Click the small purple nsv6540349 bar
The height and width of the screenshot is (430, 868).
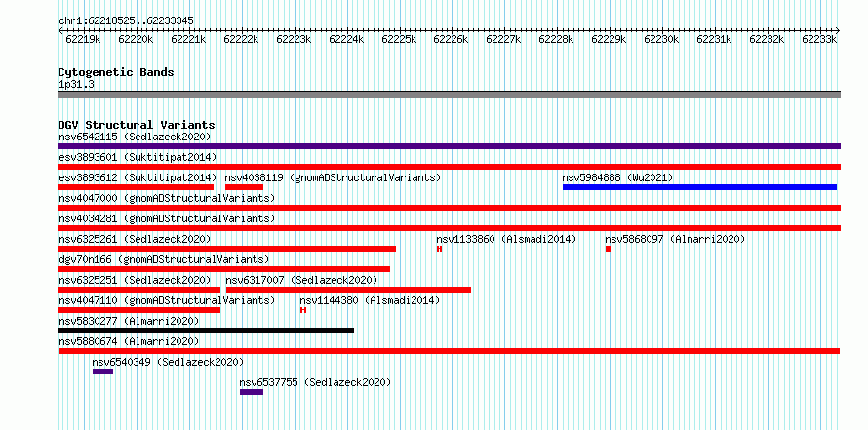pyautogui.click(x=103, y=371)
